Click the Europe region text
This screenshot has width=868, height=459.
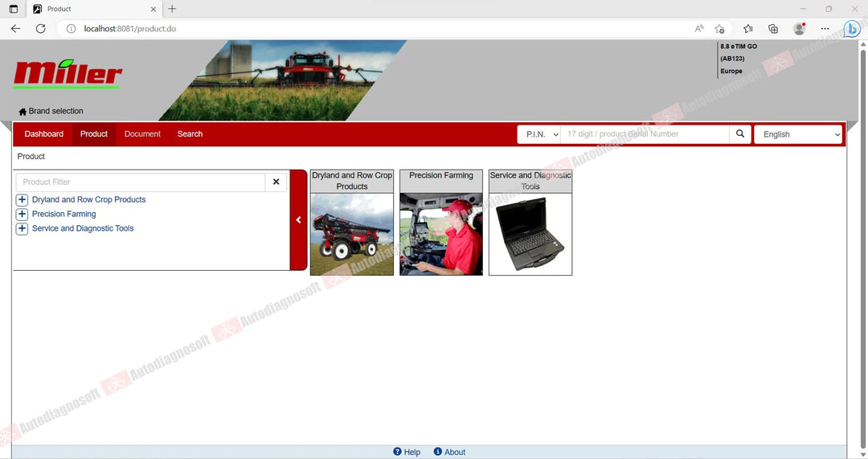pos(731,72)
